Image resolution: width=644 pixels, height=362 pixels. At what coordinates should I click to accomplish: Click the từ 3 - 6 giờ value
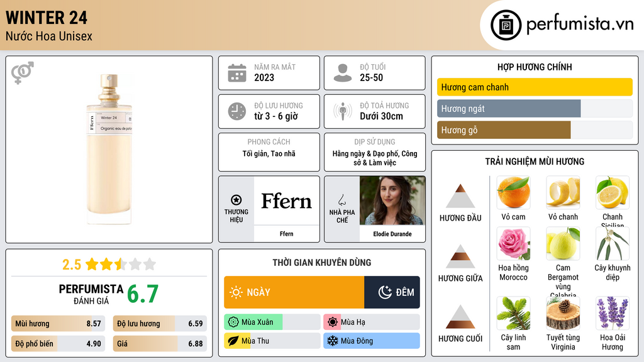(276, 116)
